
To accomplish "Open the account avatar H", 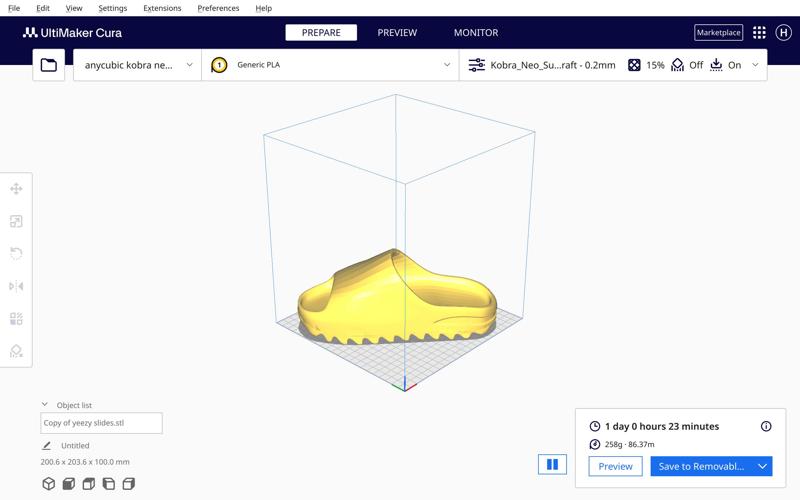I will 784,33.
